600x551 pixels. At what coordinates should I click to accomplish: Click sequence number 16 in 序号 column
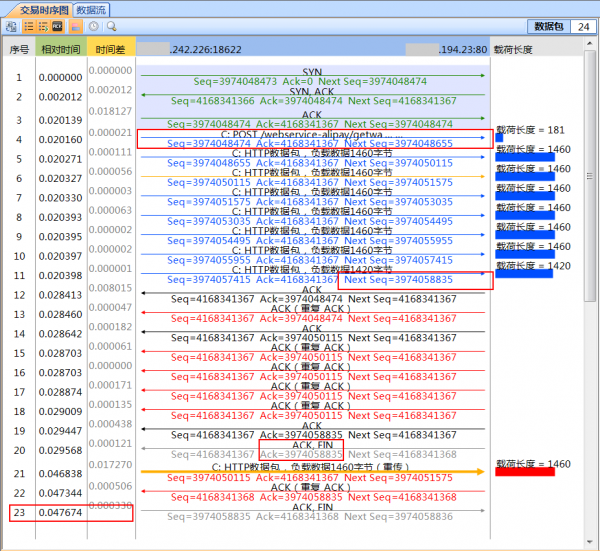click(19, 373)
